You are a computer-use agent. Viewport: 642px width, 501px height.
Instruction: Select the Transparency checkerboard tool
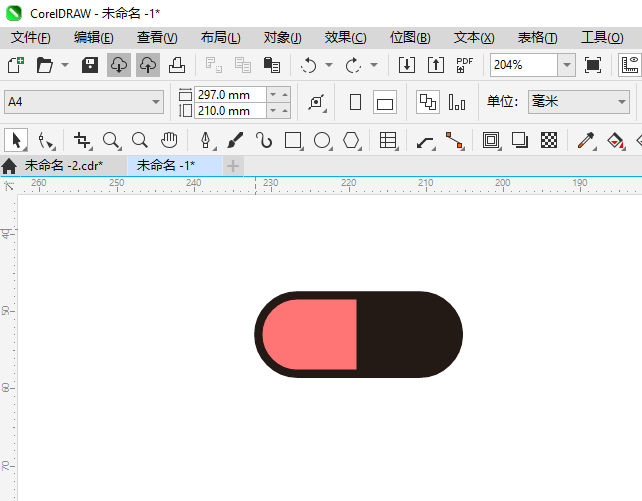tap(549, 140)
